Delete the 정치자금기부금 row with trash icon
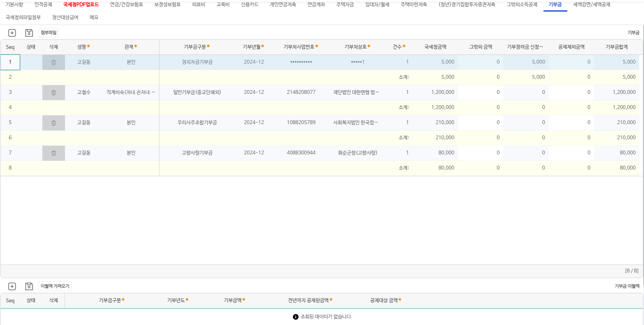This screenshot has height=325, width=644. (x=54, y=62)
